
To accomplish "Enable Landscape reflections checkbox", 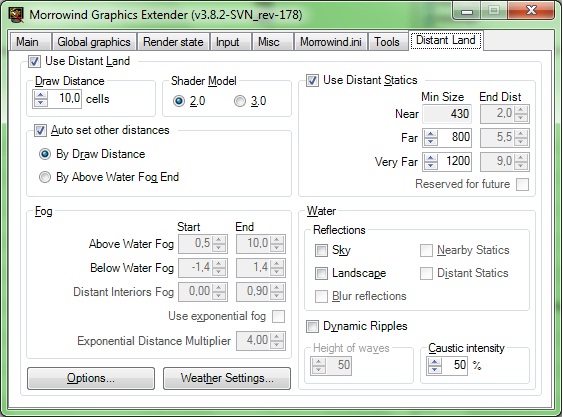I will (321, 273).
